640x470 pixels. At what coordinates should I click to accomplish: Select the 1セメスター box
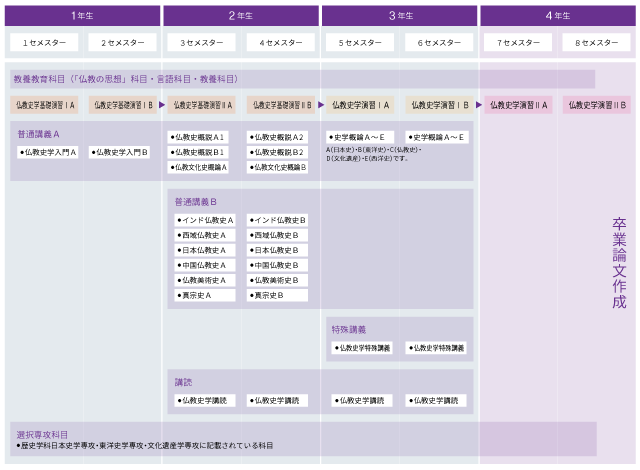44,42
